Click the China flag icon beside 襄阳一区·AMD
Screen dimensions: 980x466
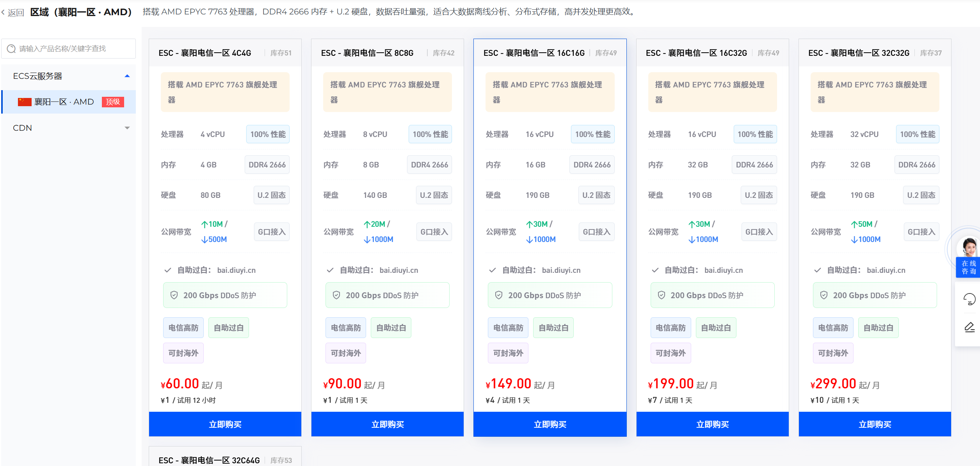(24, 101)
